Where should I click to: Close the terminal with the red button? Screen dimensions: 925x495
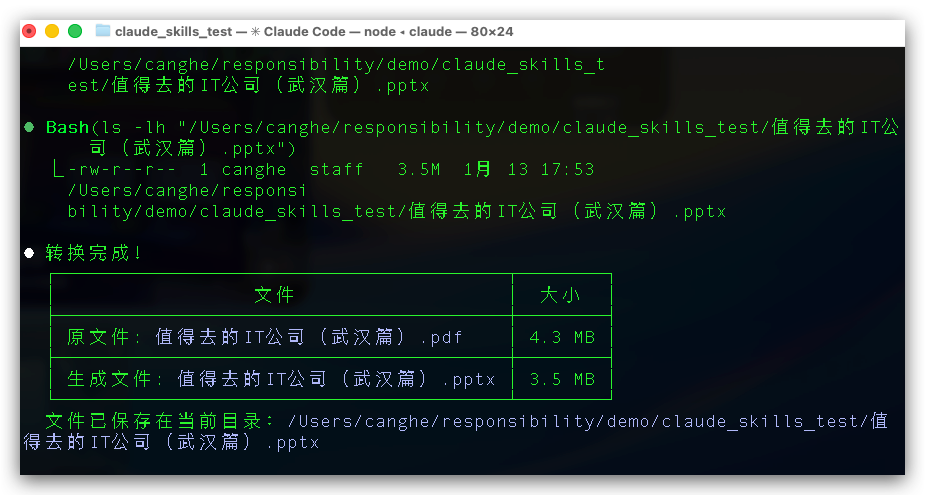30,32
